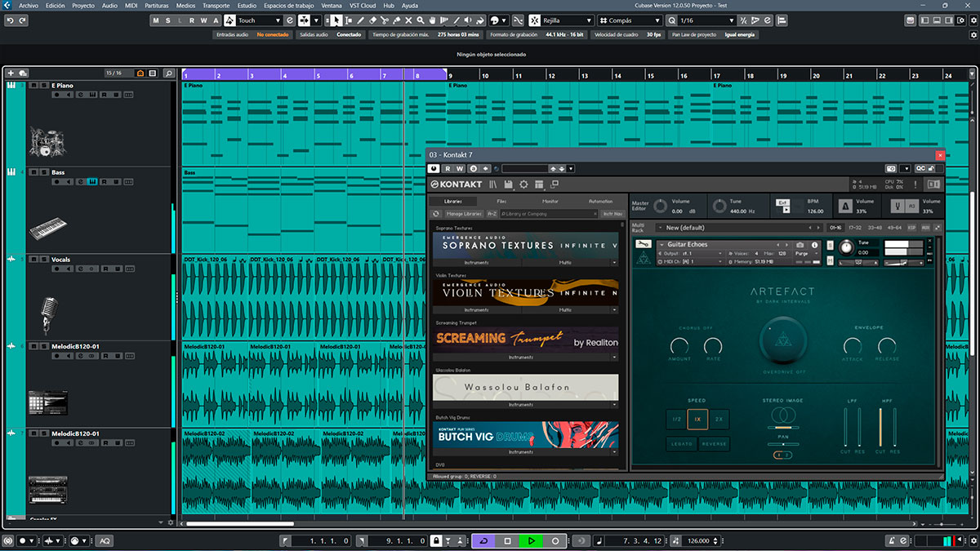Toggle Kontakt plugin Write automation W
980x551 pixels.
click(x=459, y=169)
